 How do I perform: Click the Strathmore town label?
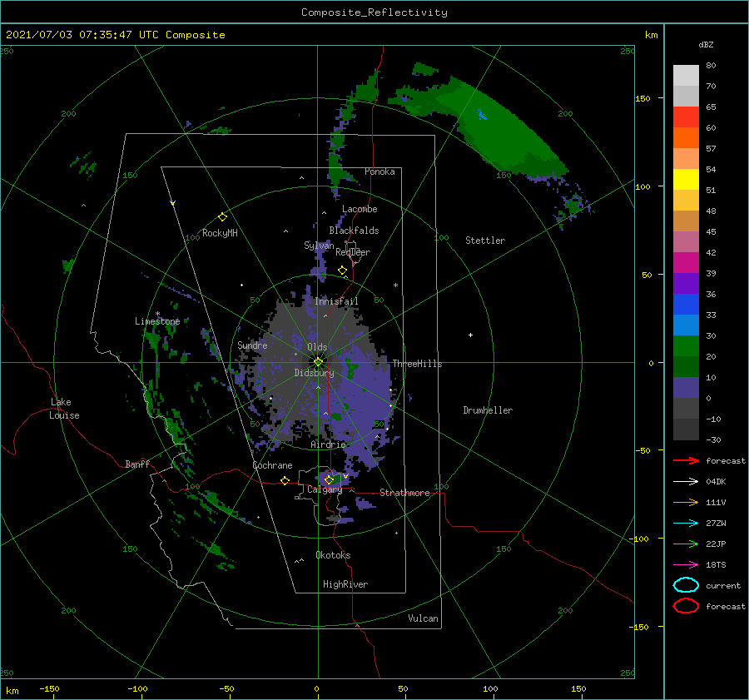tap(404, 493)
